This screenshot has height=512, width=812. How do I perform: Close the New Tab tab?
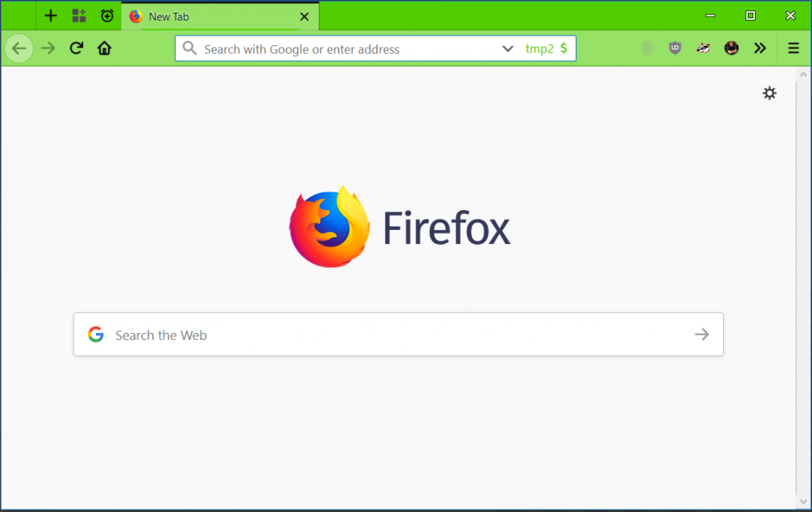(x=304, y=17)
